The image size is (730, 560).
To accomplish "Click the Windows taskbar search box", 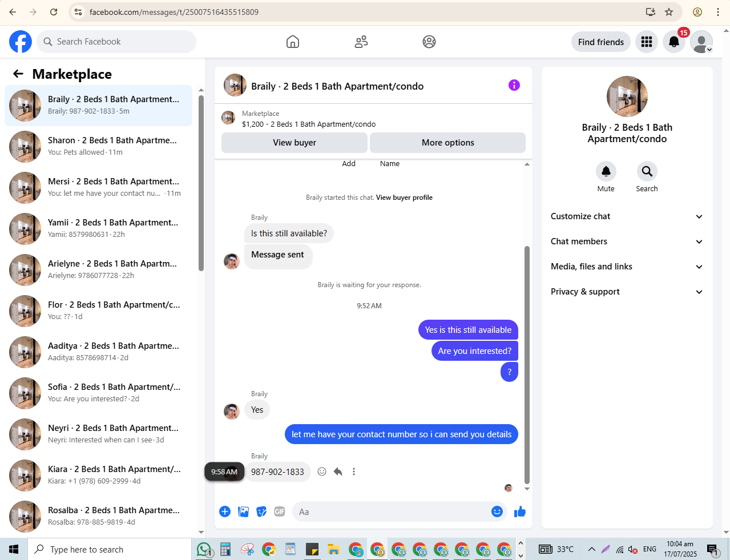I will (110, 549).
